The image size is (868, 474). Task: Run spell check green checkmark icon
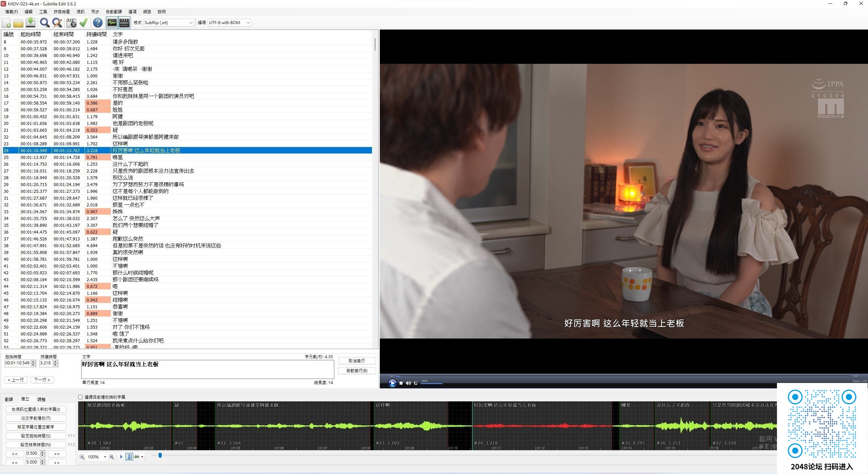[x=84, y=23]
